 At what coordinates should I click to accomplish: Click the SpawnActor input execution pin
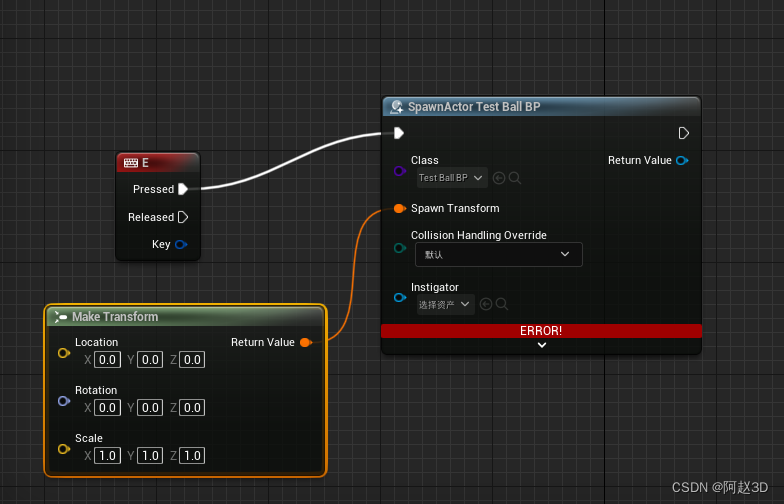click(398, 133)
